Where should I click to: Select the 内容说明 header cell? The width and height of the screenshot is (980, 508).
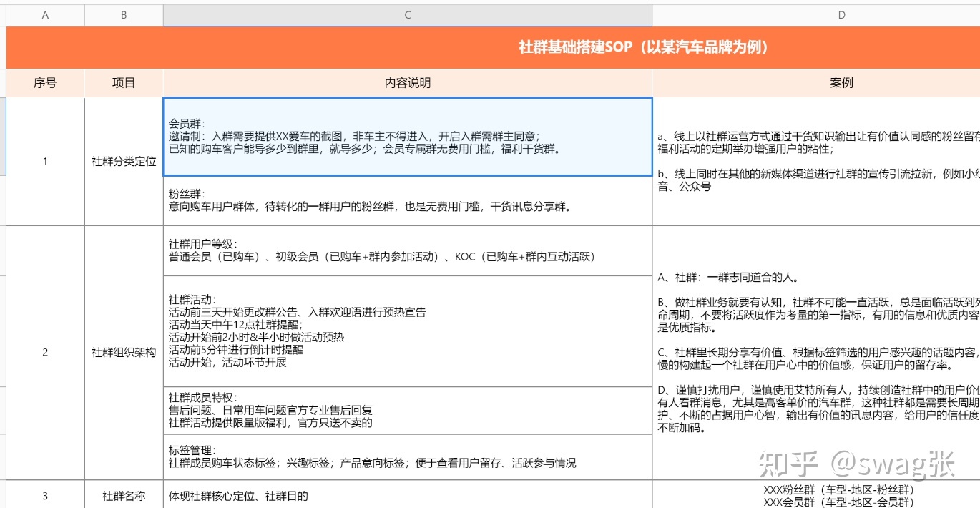click(x=407, y=82)
